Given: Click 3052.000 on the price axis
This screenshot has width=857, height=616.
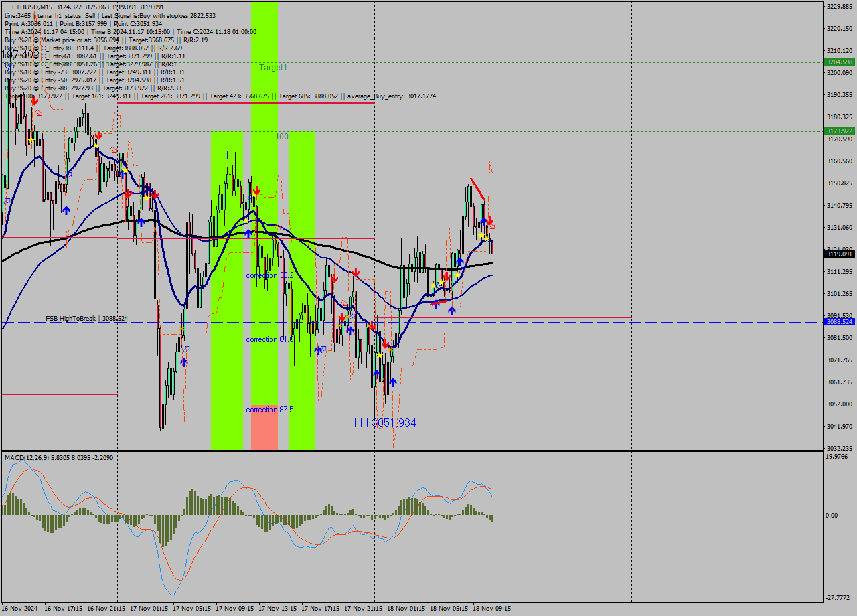Looking at the screenshot, I should pyautogui.click(x=839, y=404).
